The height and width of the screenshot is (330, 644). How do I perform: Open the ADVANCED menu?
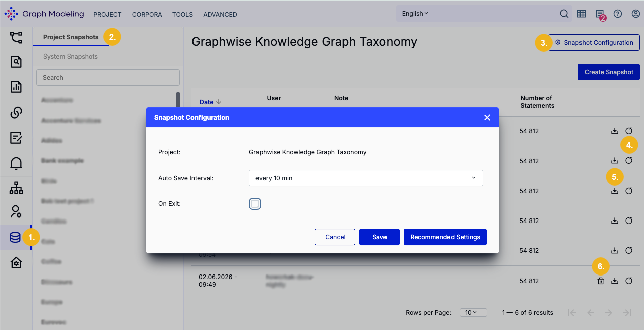(x=220, y=14)
